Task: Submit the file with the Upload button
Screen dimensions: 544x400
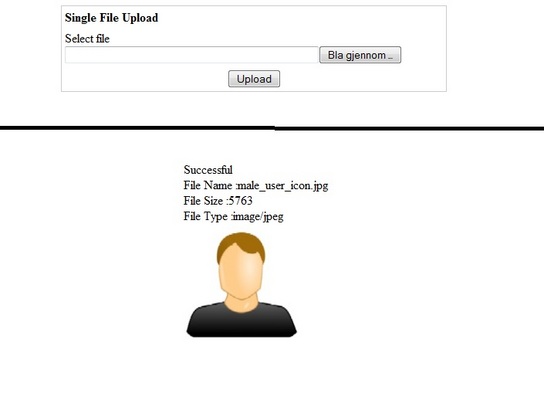Action: (x=254, y=79)
